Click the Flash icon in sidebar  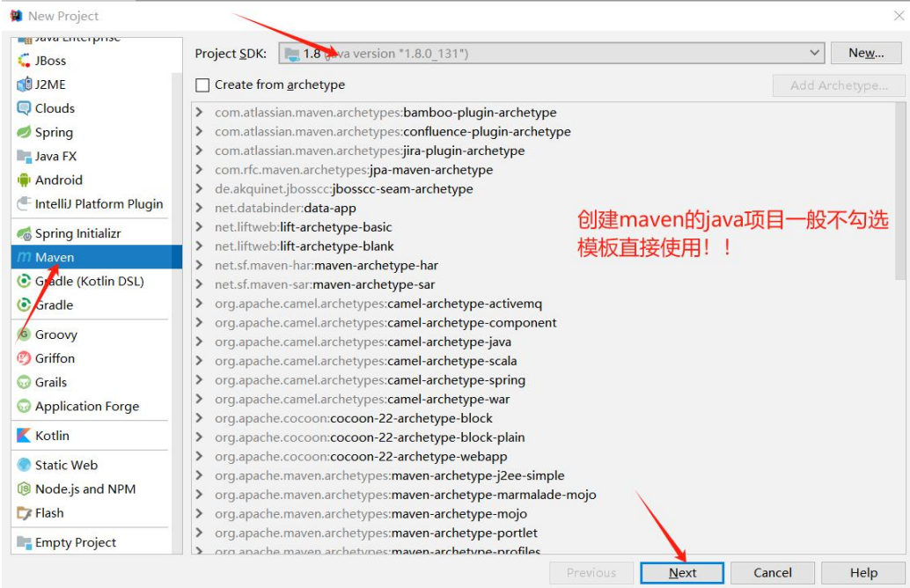pyautogui.click(x=24, y=513)
